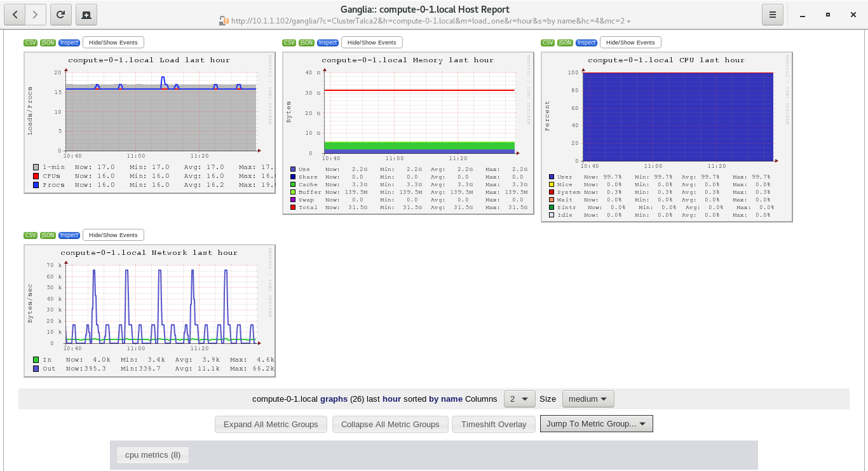Expand the cpu metrics (8) group
Image resolution: width=868 pixels, height=471 pixels.
click(x=153, y=455)
